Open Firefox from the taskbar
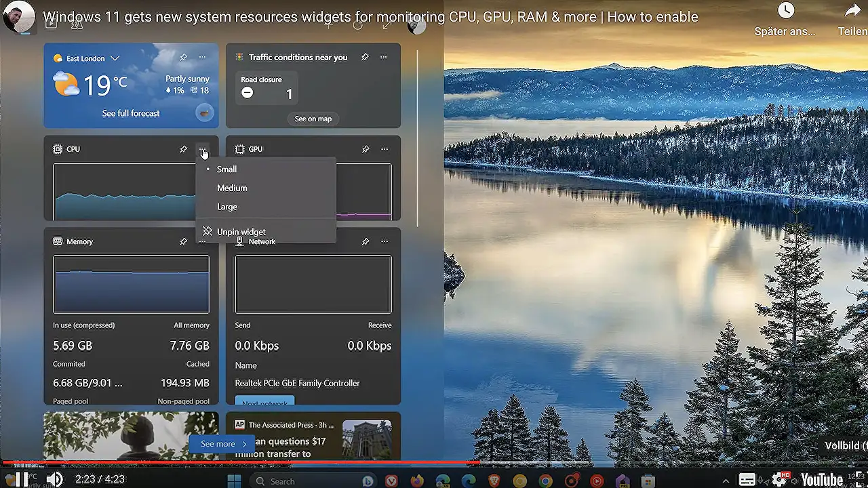This screenshot has height=488, width=868. 417,481
